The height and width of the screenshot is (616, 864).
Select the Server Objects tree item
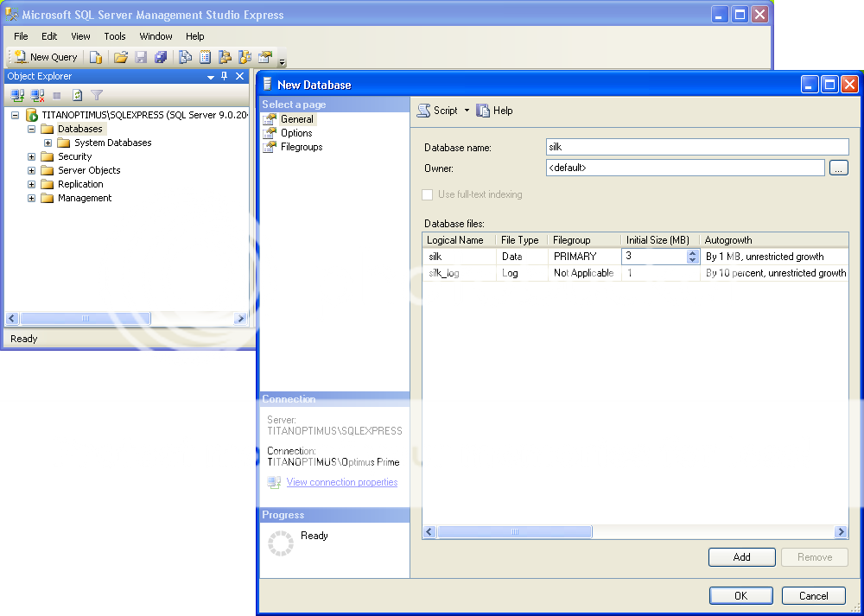pyautogui.click(x=89, y=170)
